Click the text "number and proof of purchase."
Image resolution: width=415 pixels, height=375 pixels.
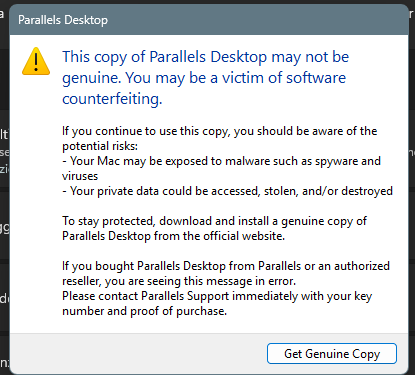(x=145, y=311)
